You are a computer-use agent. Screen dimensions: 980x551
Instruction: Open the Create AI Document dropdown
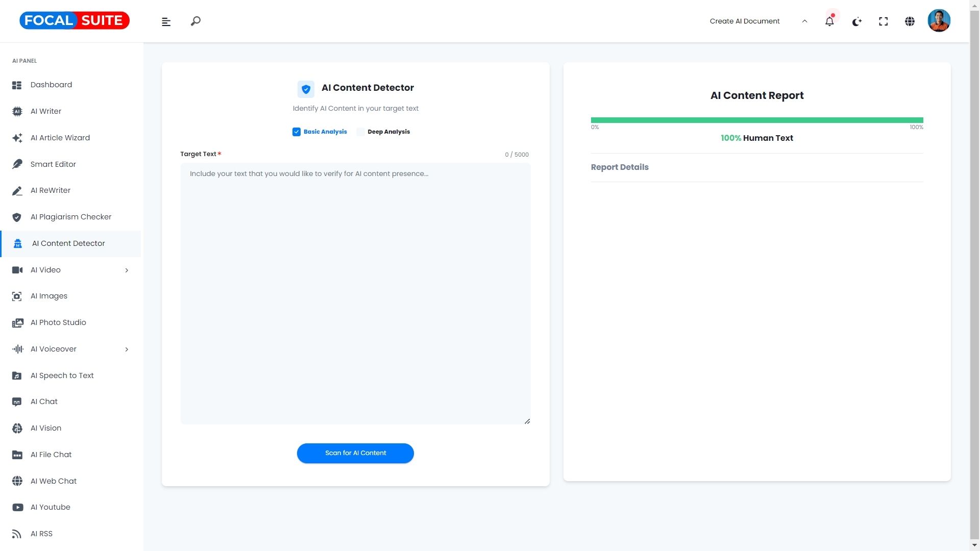pos(758,21)
